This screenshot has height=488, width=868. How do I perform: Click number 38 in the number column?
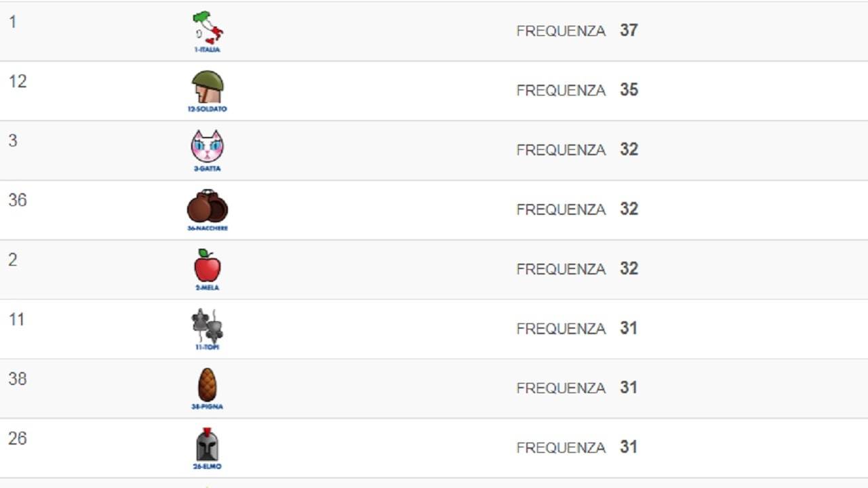18,379
